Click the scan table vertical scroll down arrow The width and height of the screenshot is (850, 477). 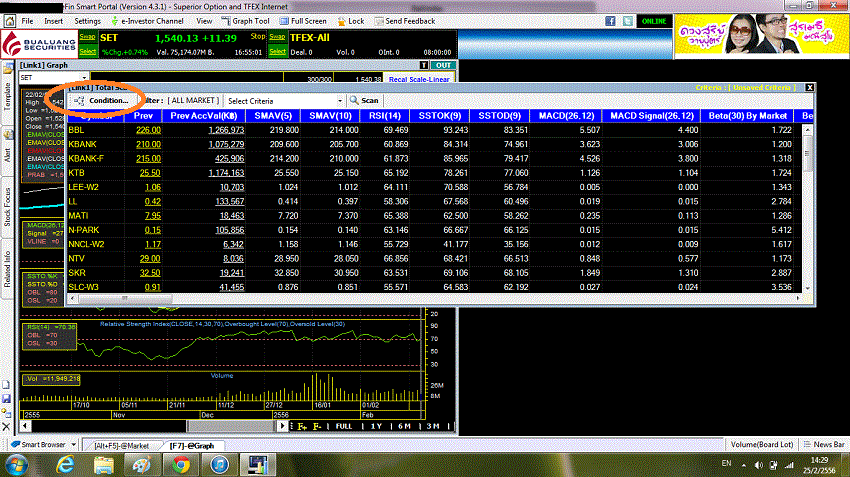[x=808, y=288]
